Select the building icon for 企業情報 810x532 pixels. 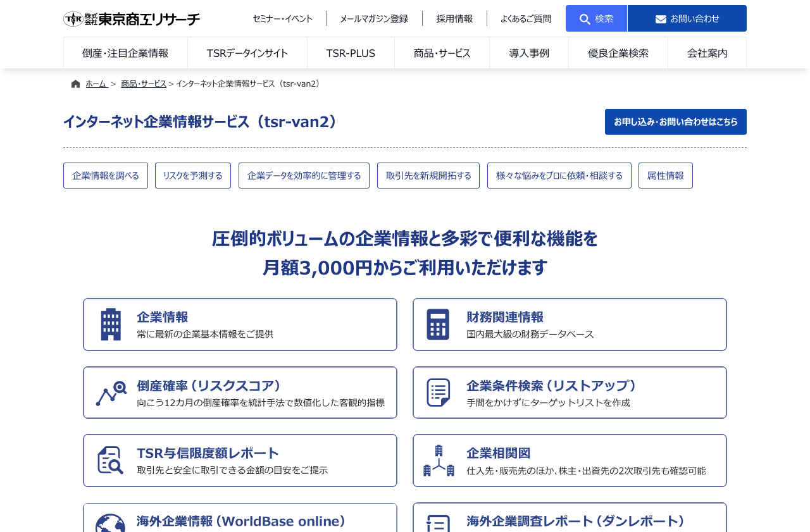click(x=111, y=324)
